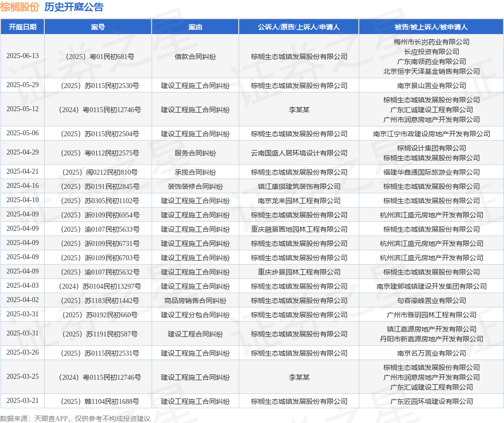Viewport: 504px width, 423px height.
Task: Click date cell 2025-04-16
Action: tap(23, 185)
